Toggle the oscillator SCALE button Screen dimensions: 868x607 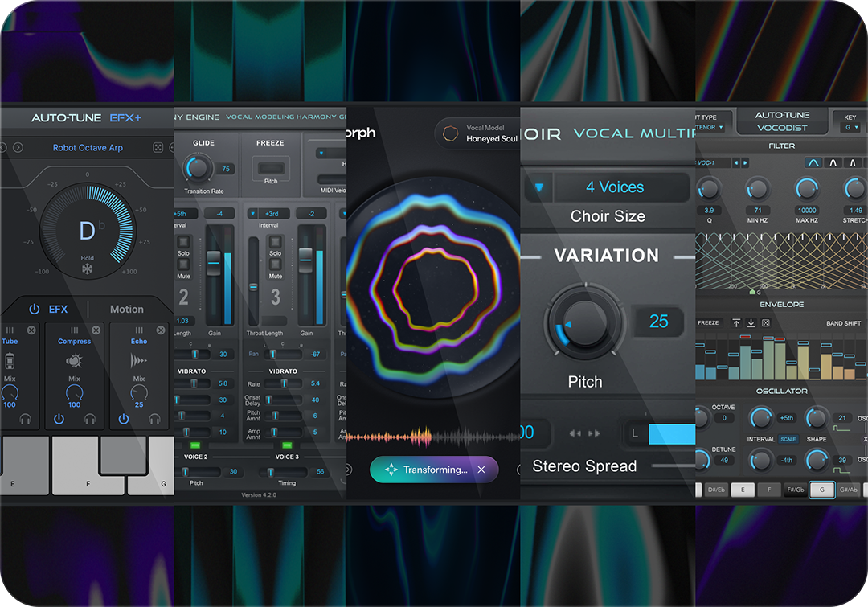[788, 439]
